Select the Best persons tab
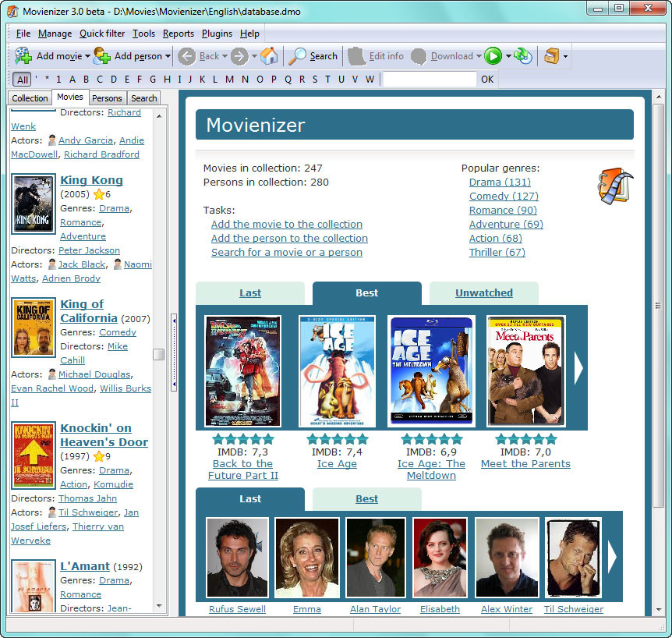The height and width of the screenshot is (638, 672). (x=367, y=498)
